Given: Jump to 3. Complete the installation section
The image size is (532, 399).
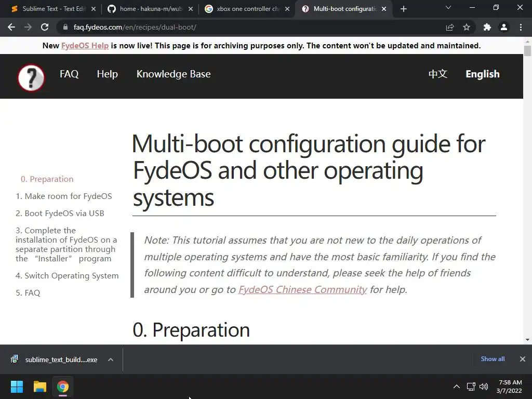Looking at the screenshot, I should click(x=66, y=244).
